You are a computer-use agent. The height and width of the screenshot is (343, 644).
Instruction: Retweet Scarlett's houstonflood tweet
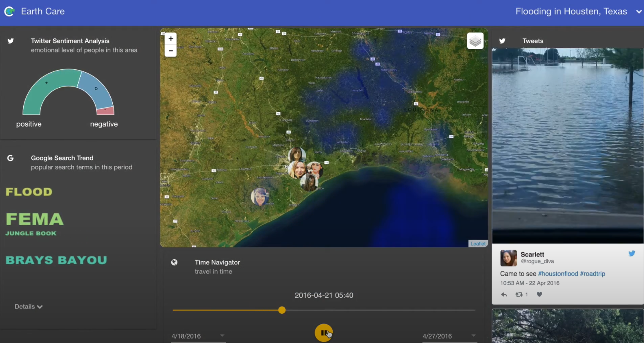(519, 295)
